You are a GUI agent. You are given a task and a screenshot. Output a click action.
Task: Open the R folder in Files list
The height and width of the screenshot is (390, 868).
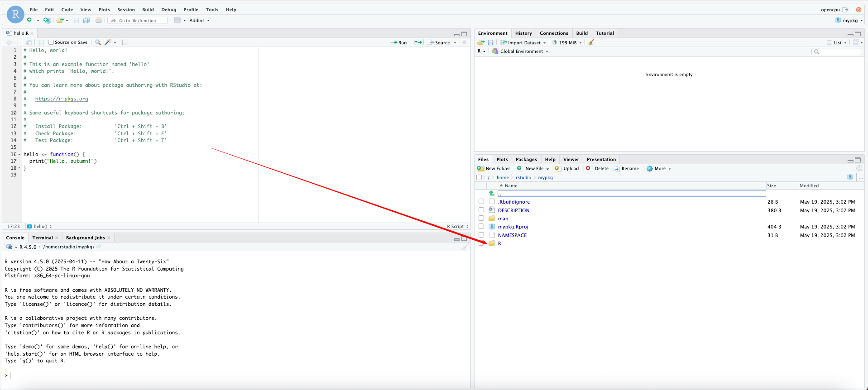coord(499,243)
